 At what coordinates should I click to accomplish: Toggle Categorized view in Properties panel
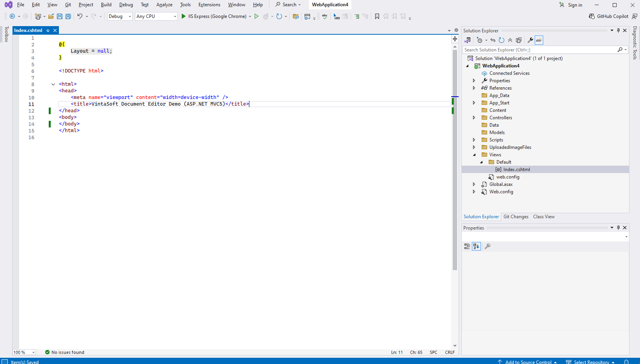[467, 246]
